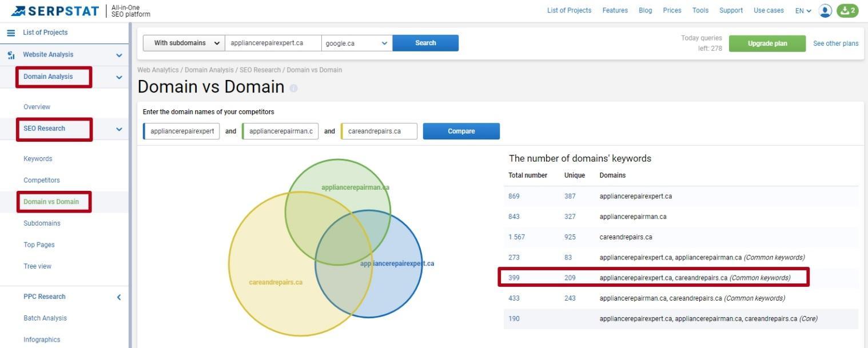Open total keywords 1 567 for careandrepairs.ca
Image resolution: width=868 pixels, height=348 pixels.
pos(516,237)
